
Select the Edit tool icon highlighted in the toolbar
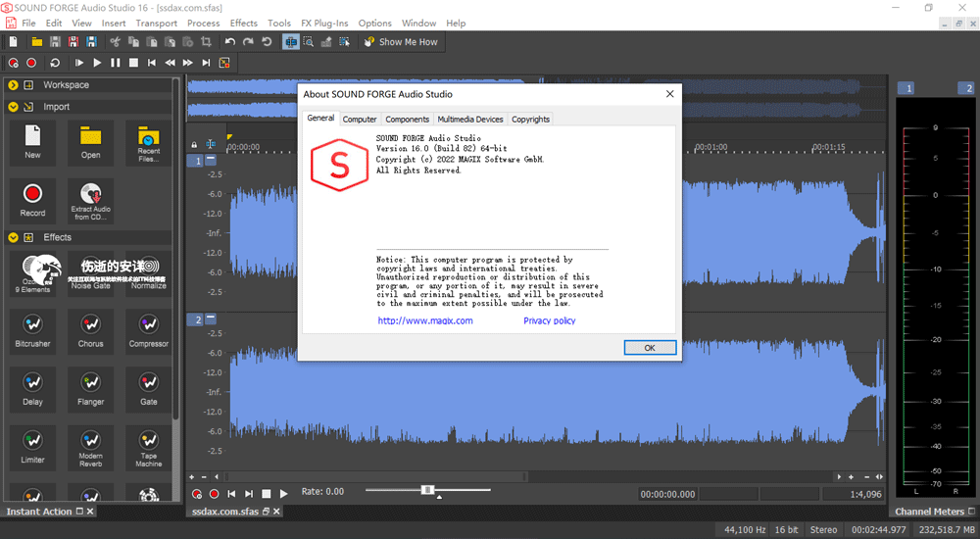click(291, 42)
